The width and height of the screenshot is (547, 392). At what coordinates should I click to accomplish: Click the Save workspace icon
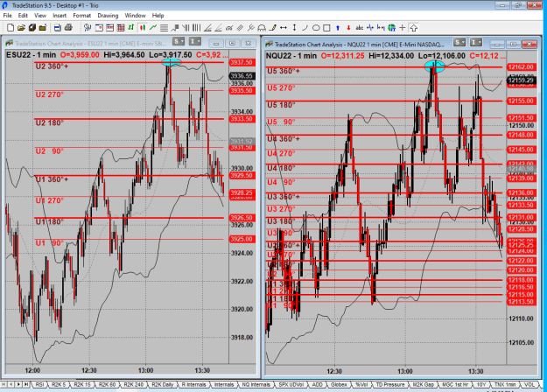pos(32,28)
